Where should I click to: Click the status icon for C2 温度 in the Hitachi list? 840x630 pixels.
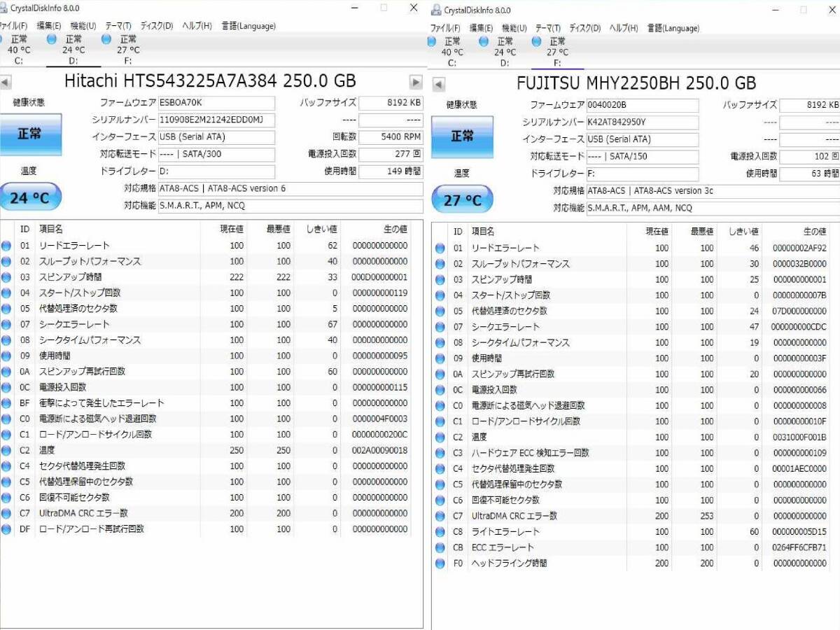[x=7, y=450]
